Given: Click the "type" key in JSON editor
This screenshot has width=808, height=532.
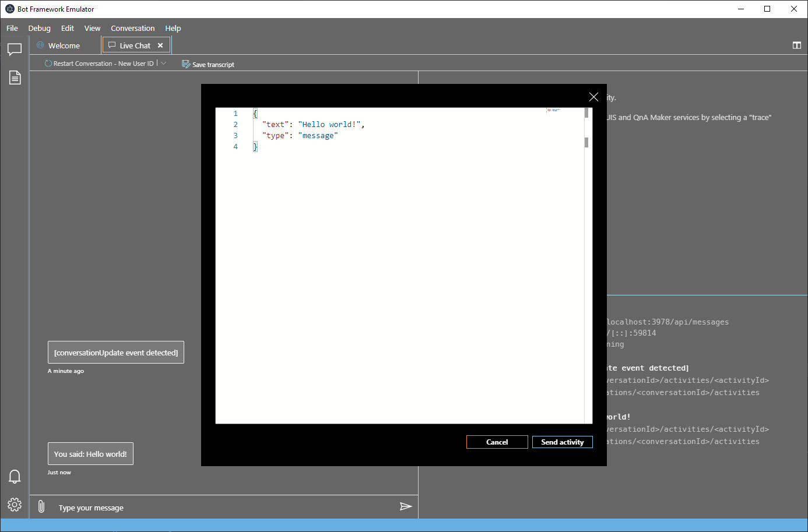Looking at the screenshot, I should pyautogui.click(x=275, y=135).
